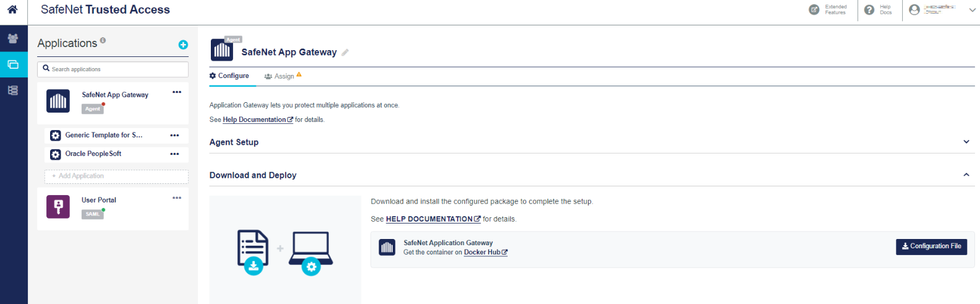The height and width of the screenshot is (304, 980).
Task: Click gateway icon in download card
Action: coord(387,248)
